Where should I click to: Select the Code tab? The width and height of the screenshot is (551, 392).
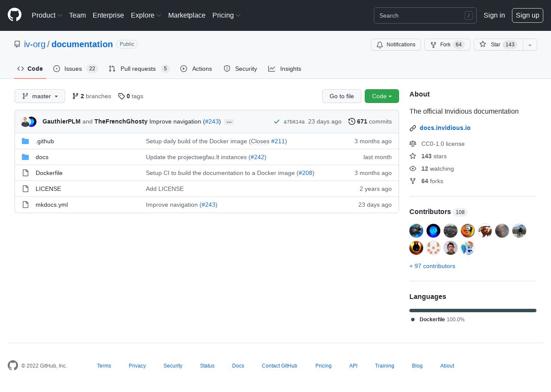click(x=30, y=69)
